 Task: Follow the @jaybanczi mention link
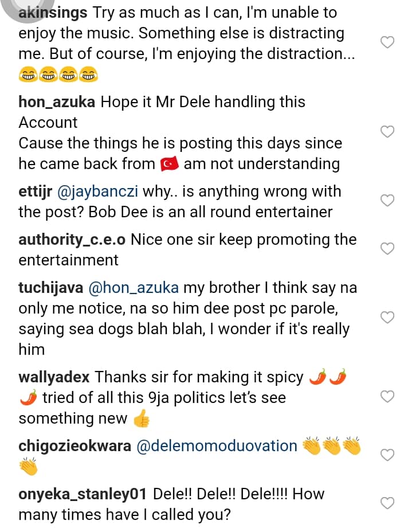(x=94, y=191)
